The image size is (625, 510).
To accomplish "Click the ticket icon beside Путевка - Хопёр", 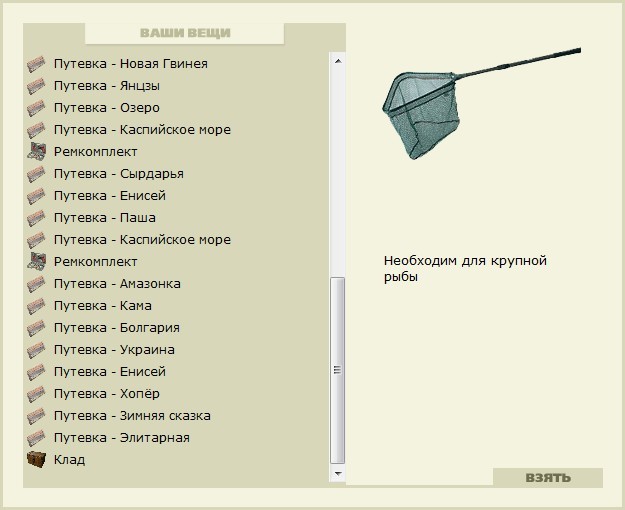I will point(36,394).
